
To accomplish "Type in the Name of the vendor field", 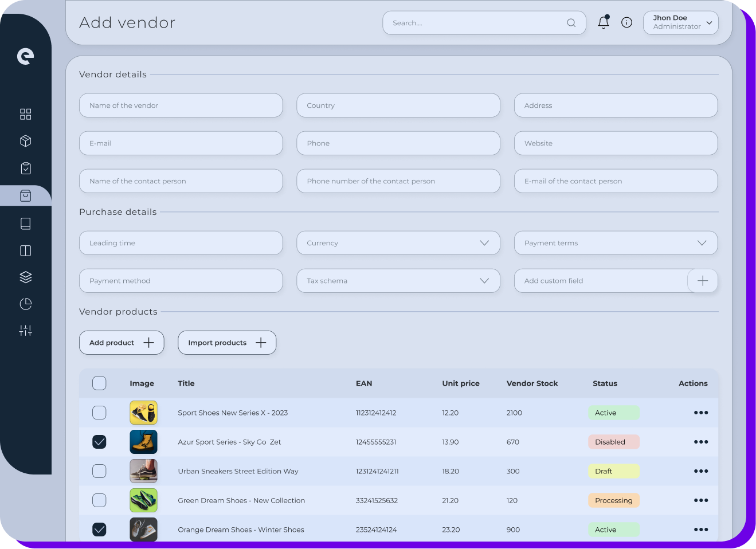I will [181, 105].
